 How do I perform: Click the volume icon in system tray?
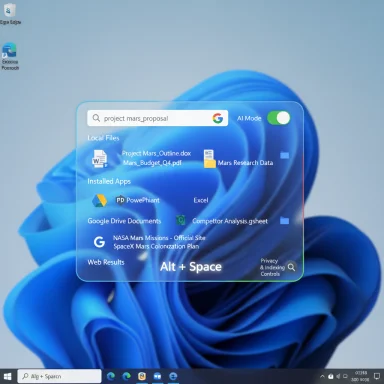pos(338,377)
